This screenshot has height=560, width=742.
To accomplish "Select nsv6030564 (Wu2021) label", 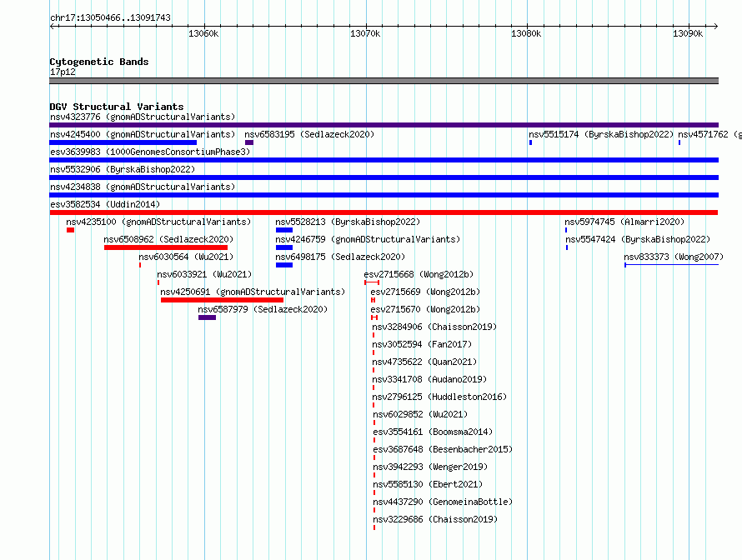I will pos(186,257).
